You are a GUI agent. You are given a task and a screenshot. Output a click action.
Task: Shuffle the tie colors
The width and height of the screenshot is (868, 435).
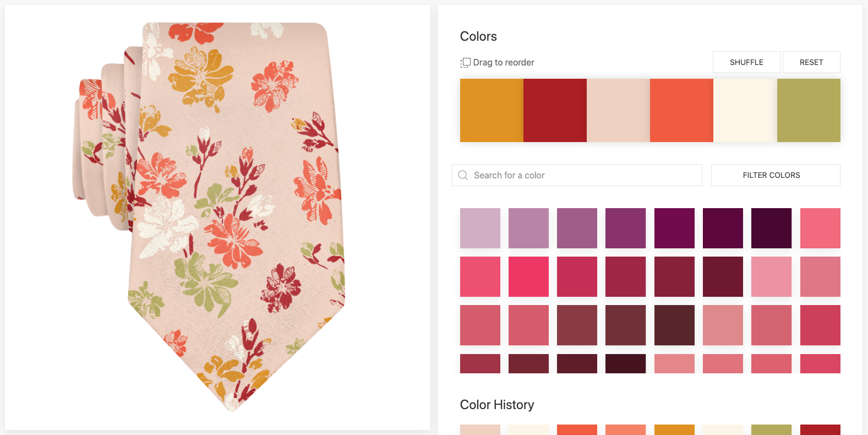point(746,62)
